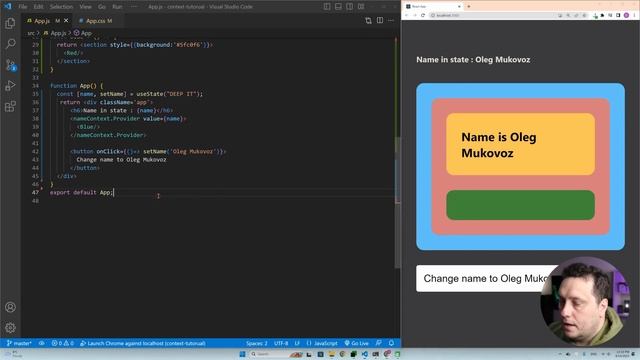Click the App symbol breadcrumb
640x360 pixels.
[83, 33]
